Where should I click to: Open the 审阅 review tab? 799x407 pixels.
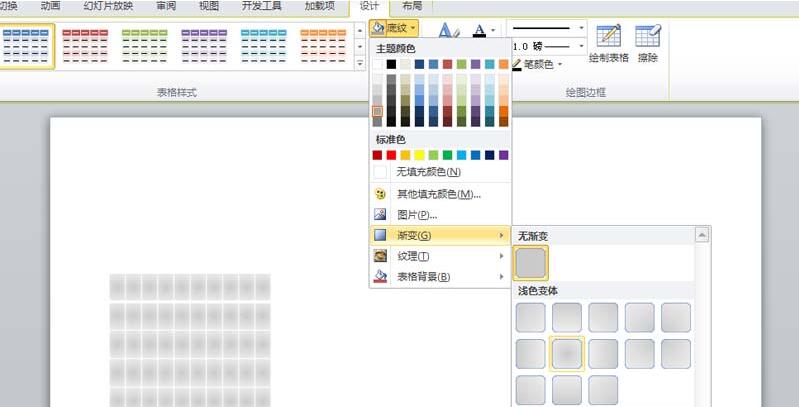pyautogui.click(x=166, y=6)
